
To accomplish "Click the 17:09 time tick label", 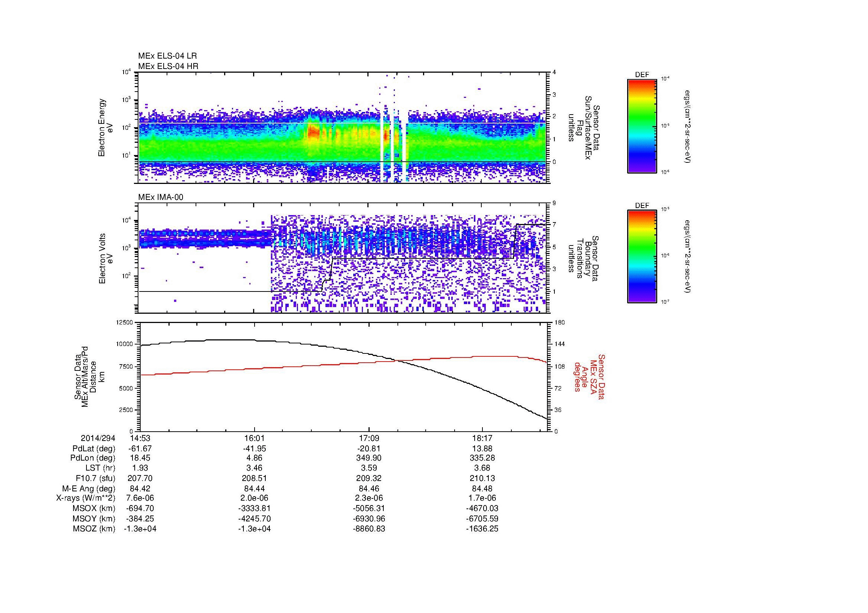I will (x=369, y=438).
